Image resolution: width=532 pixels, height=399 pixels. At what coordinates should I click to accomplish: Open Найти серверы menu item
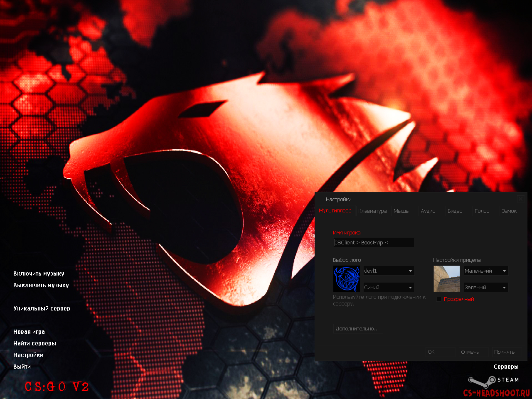click(34, 343)
